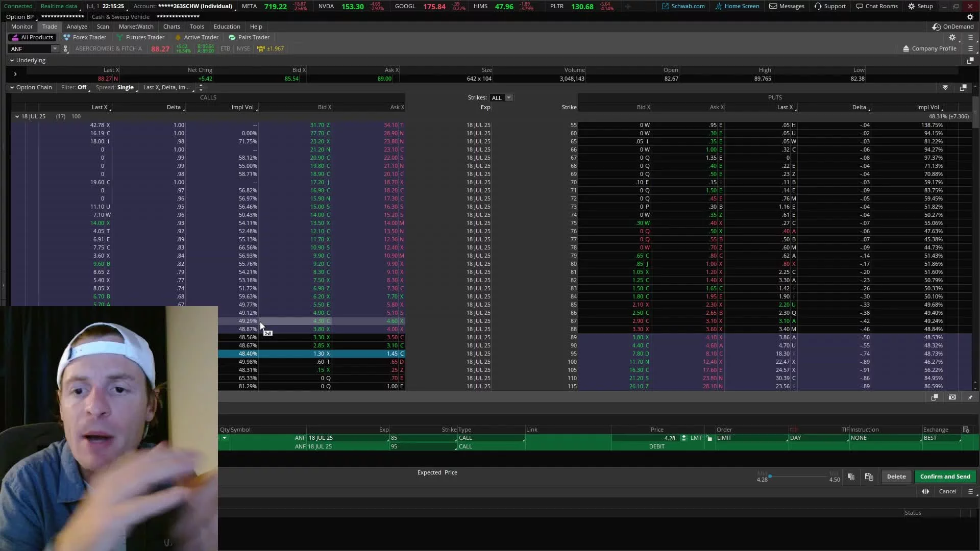Go to the Home Screen
Image resolution: width=980 pixels, height=551 pixels.
click(x=737, y=6)
